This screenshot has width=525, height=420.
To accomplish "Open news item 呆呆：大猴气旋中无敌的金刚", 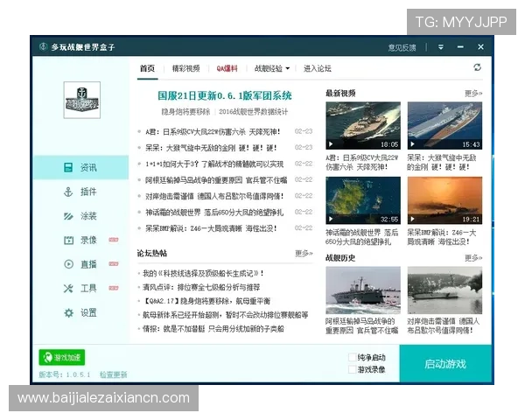I will tap(211, 148).
